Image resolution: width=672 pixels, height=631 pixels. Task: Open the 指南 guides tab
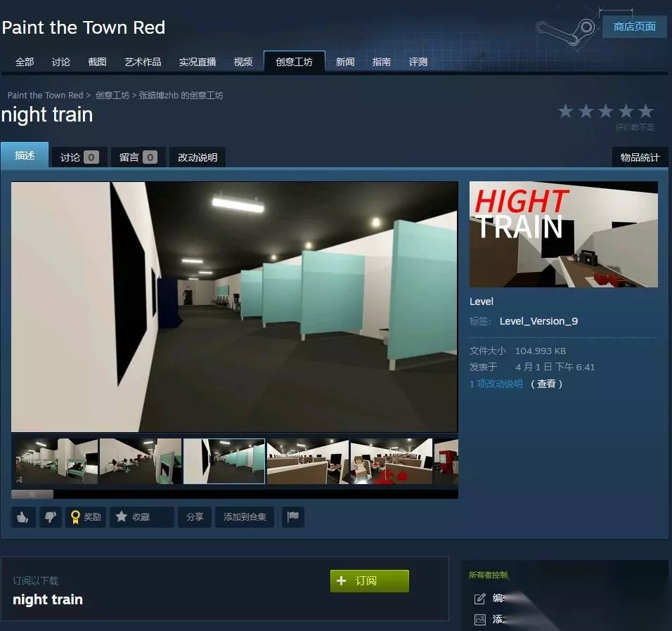pos(382,62)
